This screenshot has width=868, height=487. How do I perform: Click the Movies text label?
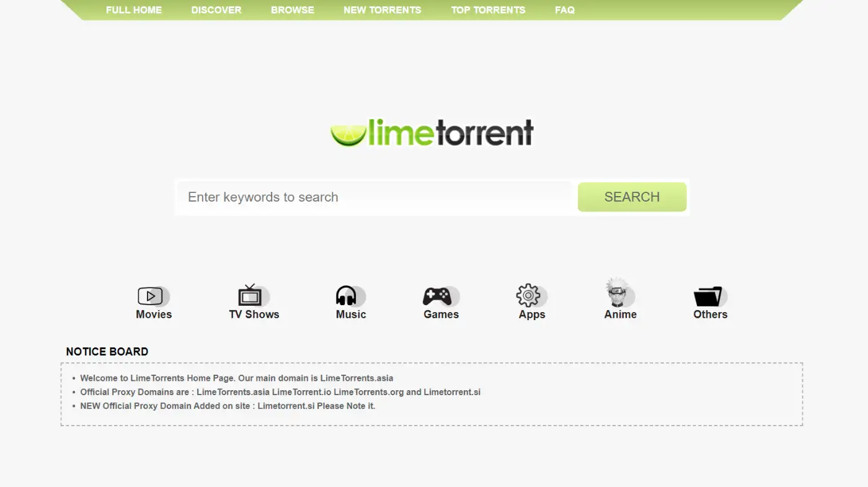pos(154,315)
